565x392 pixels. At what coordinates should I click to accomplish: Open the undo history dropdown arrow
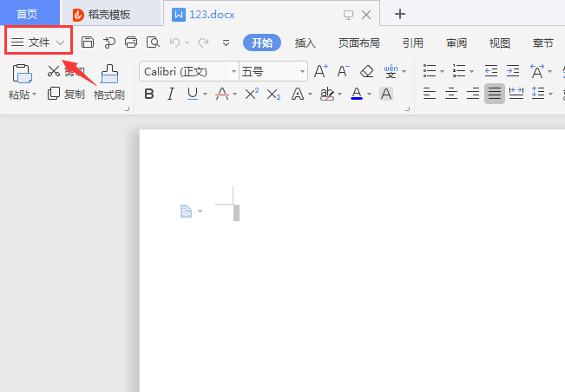pos(187,42)
